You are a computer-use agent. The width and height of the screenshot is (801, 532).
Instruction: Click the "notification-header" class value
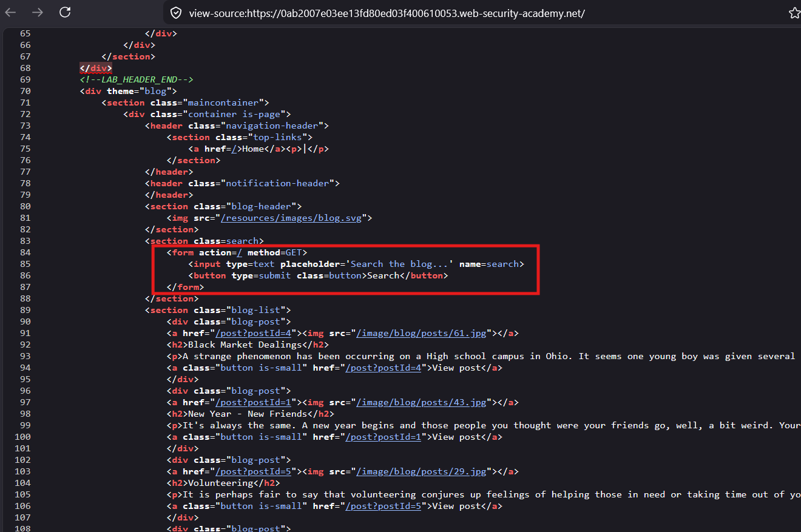277,183
